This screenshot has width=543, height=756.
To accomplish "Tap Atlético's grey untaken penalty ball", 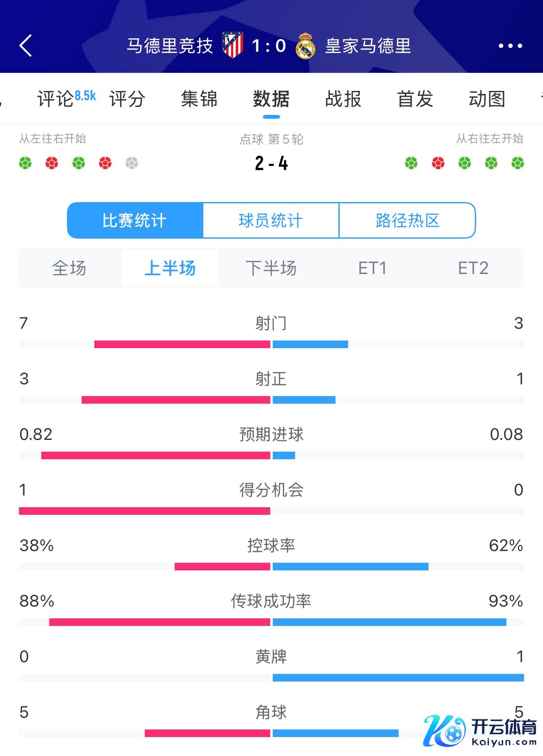I will [x=132, y=163].
